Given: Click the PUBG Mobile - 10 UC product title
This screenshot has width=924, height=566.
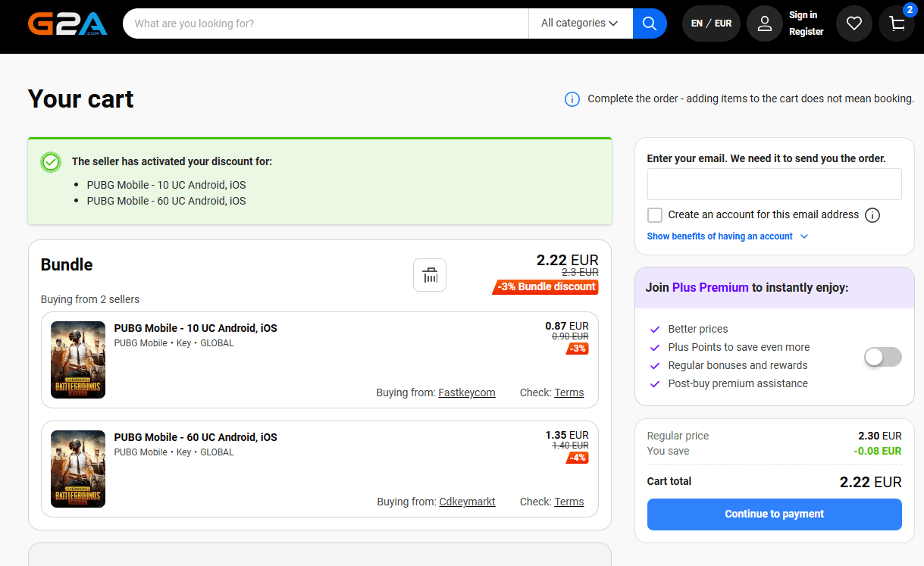Looking at the screenshot, I should tap(196, 328).
